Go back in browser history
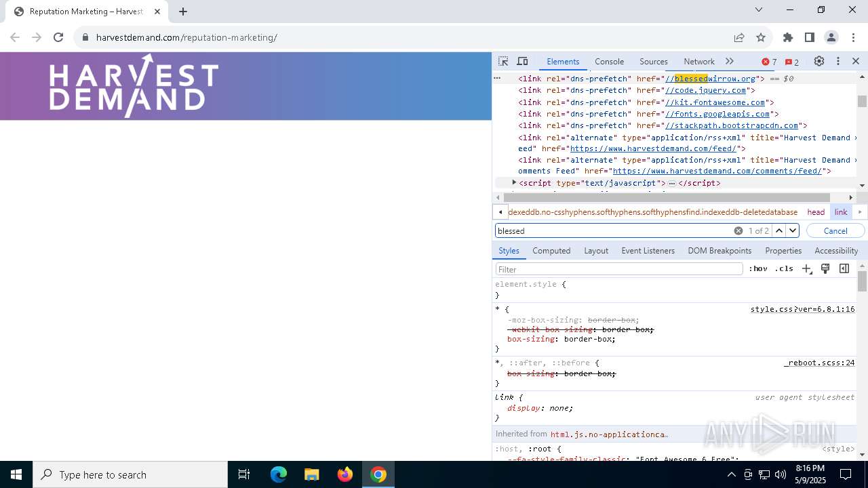 [15, 37]
